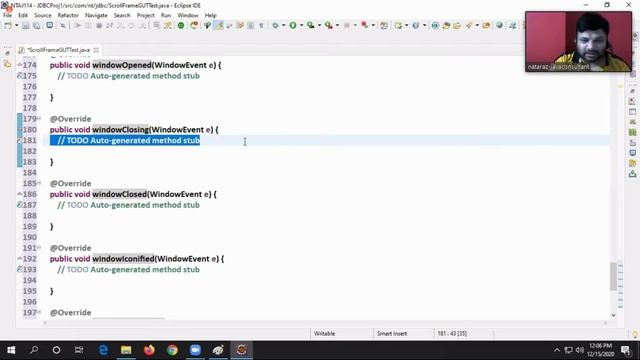
Task: Open the Run configurations dropdown arrow
Action: click(x=302, y=26)
